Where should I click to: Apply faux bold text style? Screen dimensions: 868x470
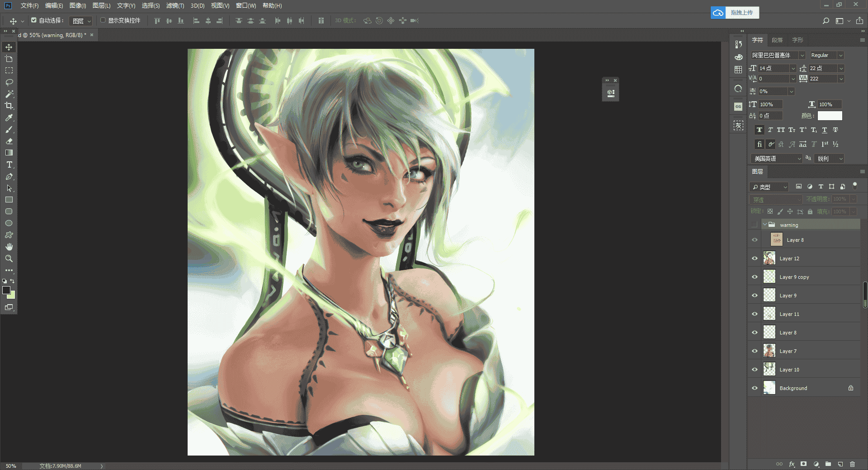point(759,130)
